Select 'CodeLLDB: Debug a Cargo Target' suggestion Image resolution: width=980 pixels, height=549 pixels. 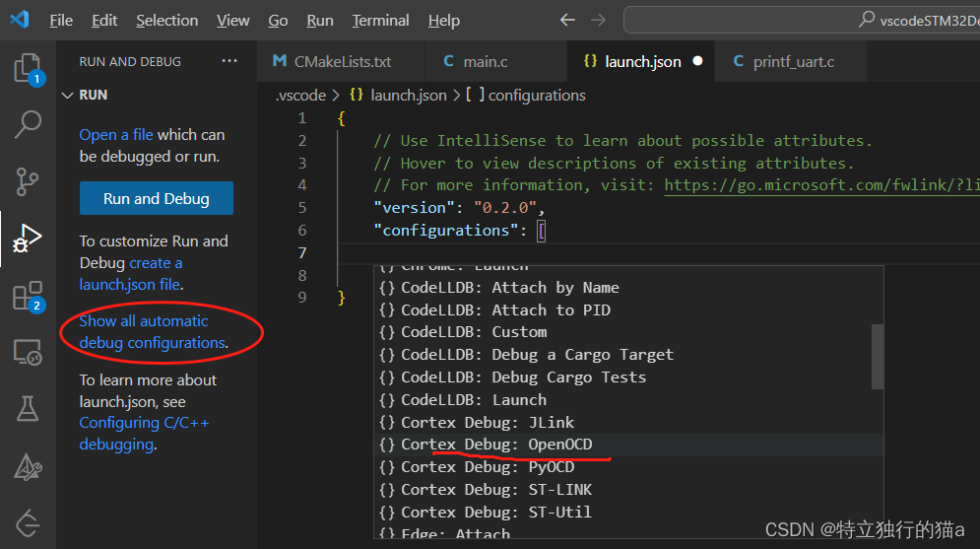point(628,355)
